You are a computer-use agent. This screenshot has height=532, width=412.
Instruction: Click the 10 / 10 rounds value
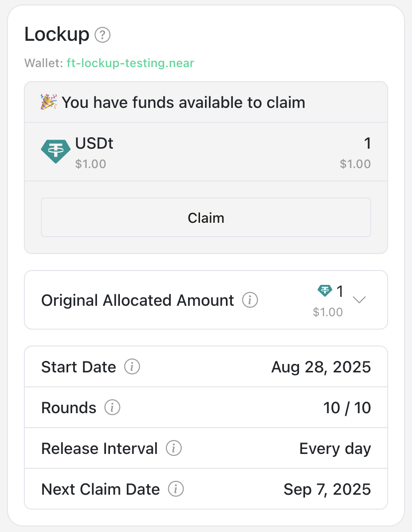(x=347, y=408)
